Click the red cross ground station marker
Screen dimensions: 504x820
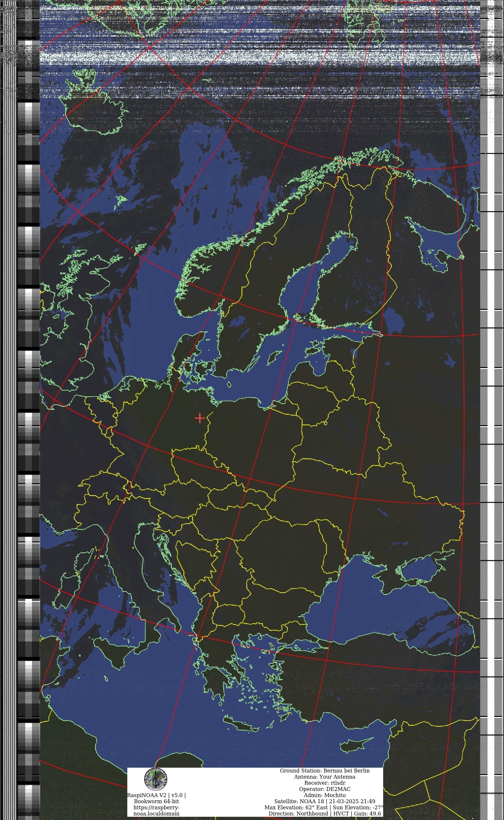[x=200, y=418]
